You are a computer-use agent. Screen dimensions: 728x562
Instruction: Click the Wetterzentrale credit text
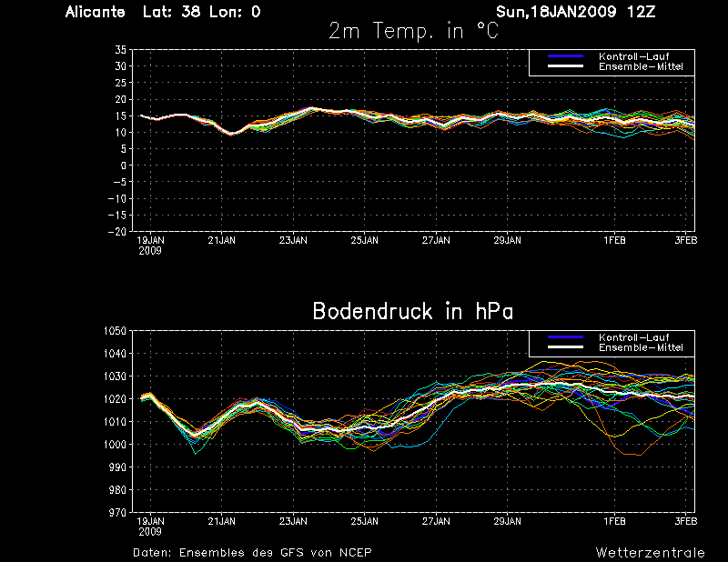(x=650, y=553)
